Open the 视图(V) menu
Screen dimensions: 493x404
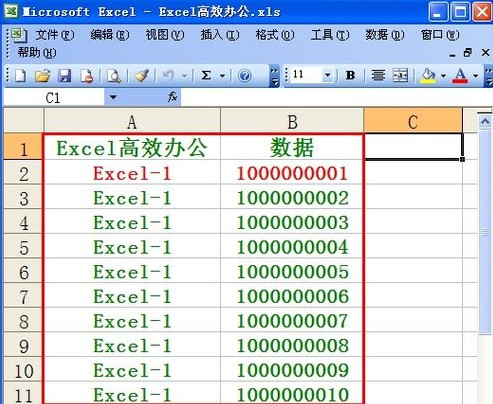pyautogui.click(x=165, y=35)
